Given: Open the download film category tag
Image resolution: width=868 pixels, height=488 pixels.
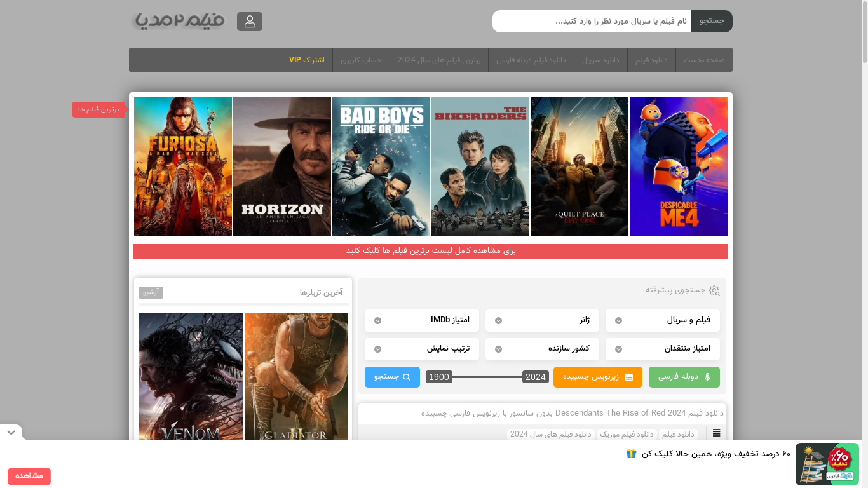Looking at the screenshot, I should coord(678,434).
